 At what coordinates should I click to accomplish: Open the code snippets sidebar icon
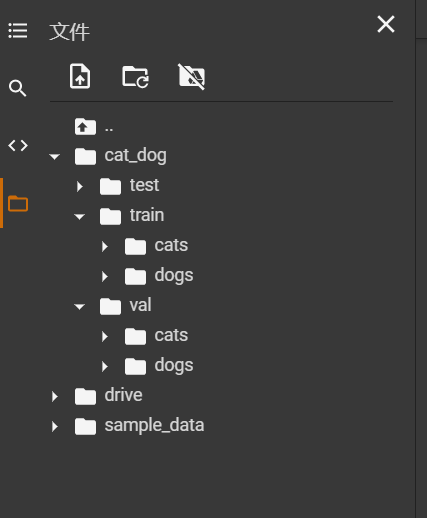tap(18, 146)
